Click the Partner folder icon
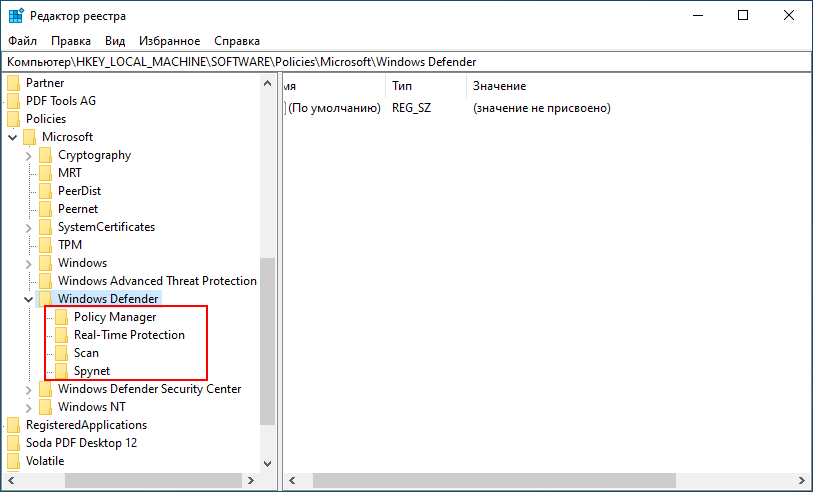This screenshot has height=492, width=813. (x=13, y=83)
